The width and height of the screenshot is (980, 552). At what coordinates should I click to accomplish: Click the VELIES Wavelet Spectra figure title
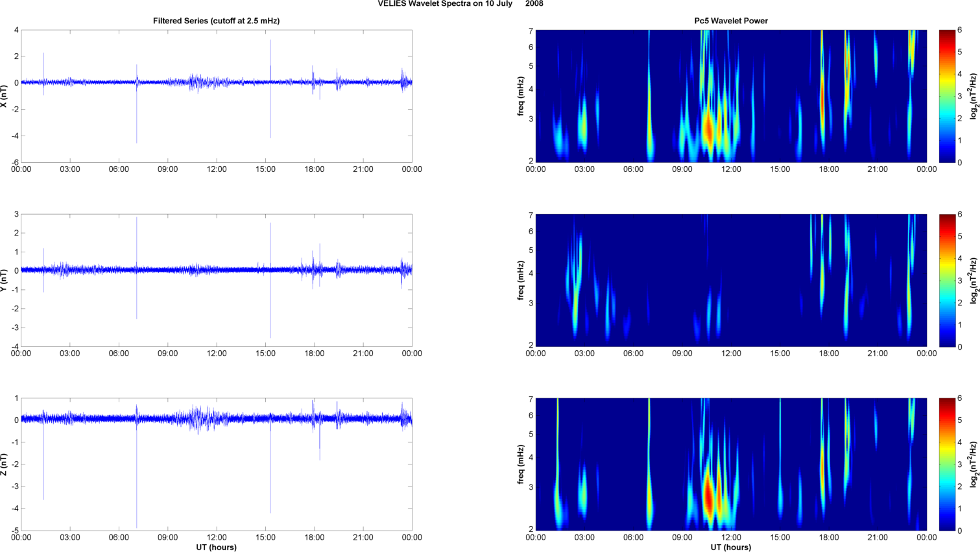pos(460,4)
